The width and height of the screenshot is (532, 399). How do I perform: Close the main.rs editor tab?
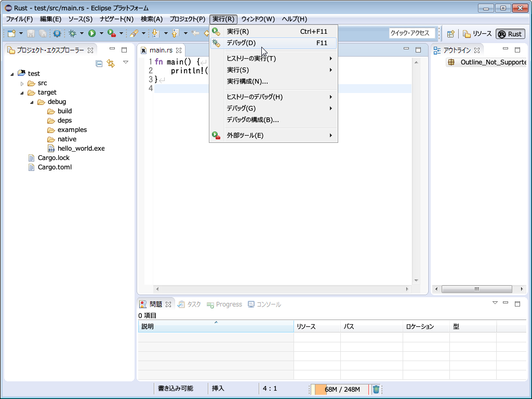click(179, 50)
